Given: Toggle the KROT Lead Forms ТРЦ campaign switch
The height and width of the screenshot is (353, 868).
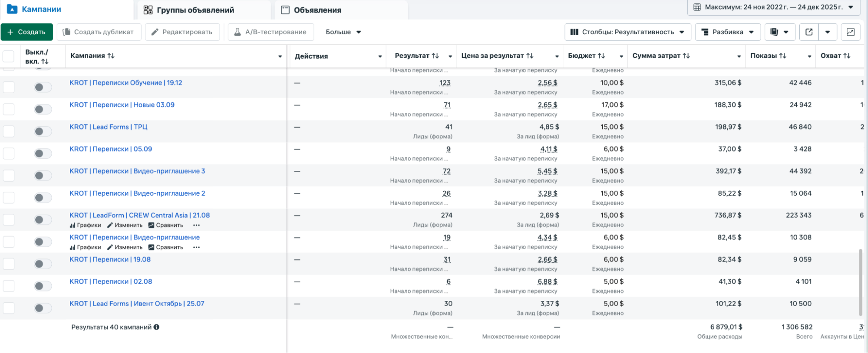Looking at the screenshot, I should [x=43, y=131].
